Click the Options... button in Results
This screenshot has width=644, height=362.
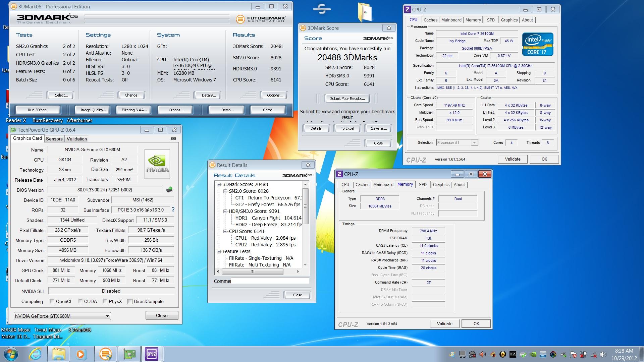(274, 95)
